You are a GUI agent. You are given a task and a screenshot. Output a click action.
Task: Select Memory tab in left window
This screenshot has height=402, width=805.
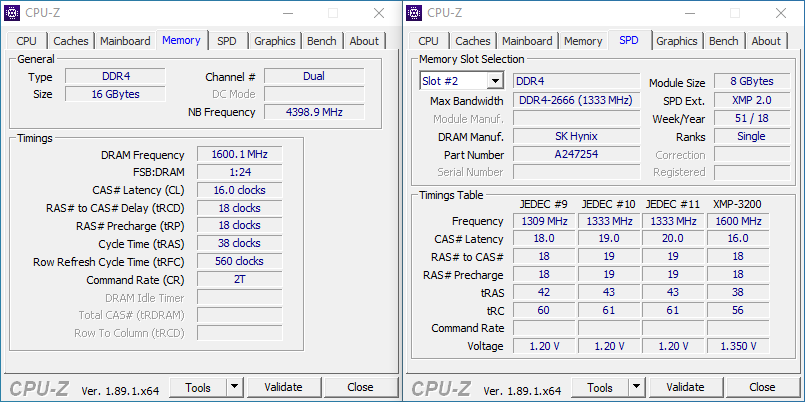coord(181,40)
